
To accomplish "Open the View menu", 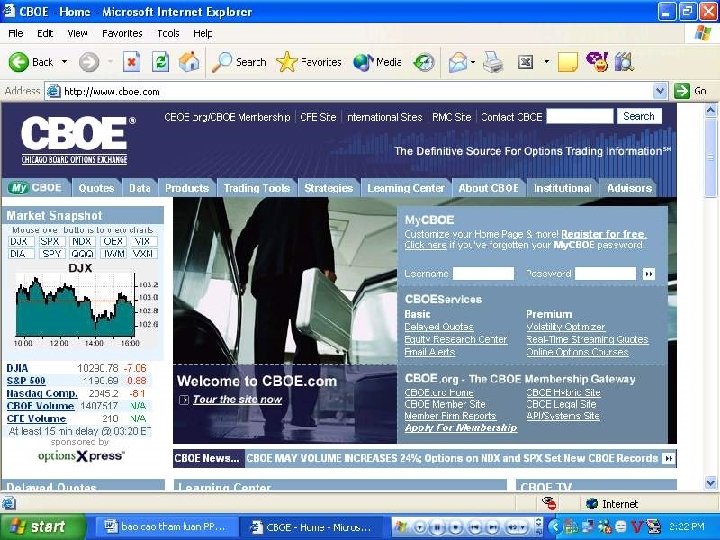I will tap(77, 33).
